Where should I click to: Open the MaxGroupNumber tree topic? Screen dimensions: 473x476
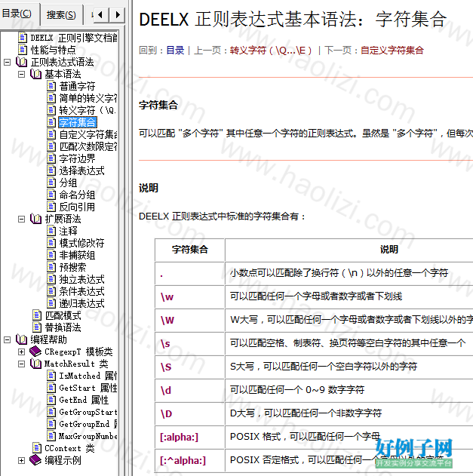point(88,436)
